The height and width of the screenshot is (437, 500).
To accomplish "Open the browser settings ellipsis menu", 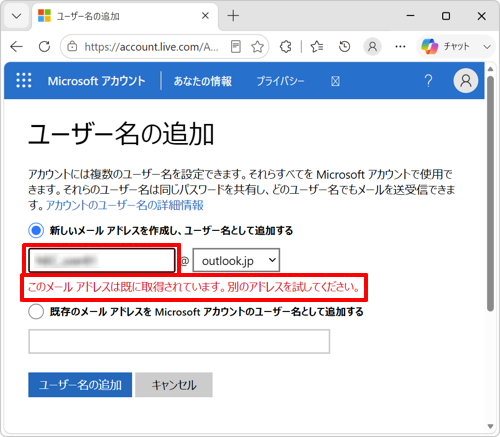I will [x=400, y=47].
